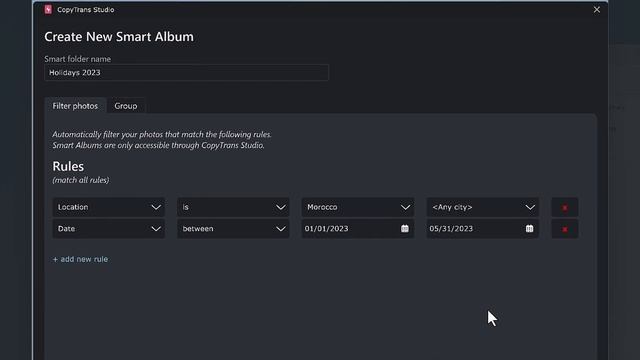Delete the Date rule with red X
The image size is (640, 360).
point(565,229)
